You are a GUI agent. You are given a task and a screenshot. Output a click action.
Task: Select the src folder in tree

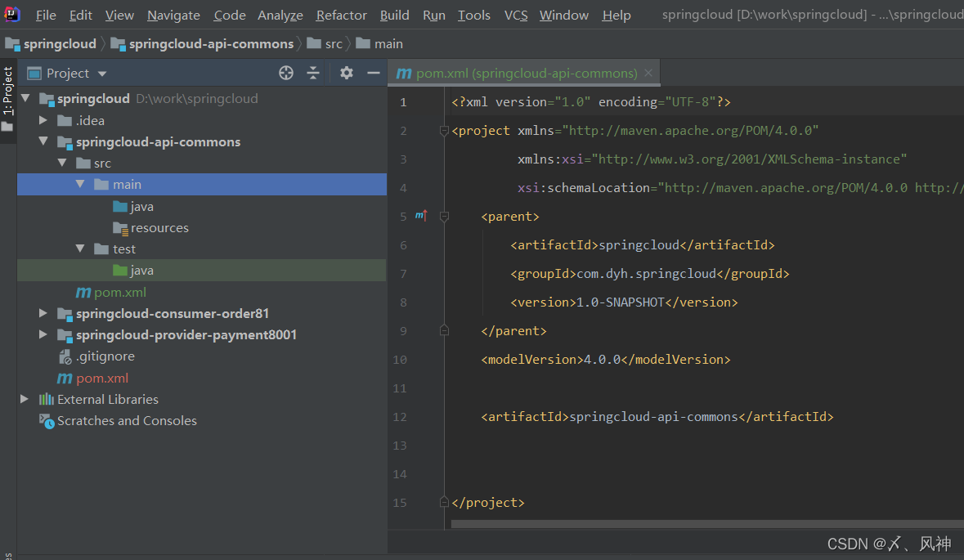93,163
